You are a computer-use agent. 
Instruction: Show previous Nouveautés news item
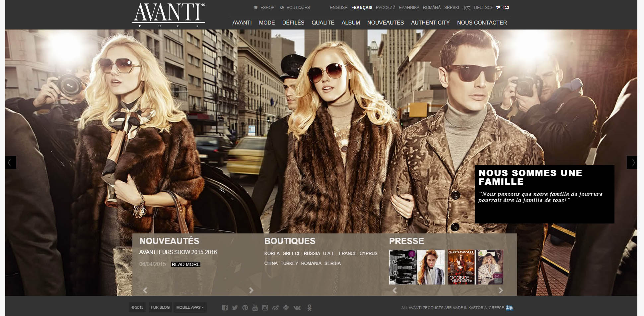pyautogui.click(x=145, y=290)
